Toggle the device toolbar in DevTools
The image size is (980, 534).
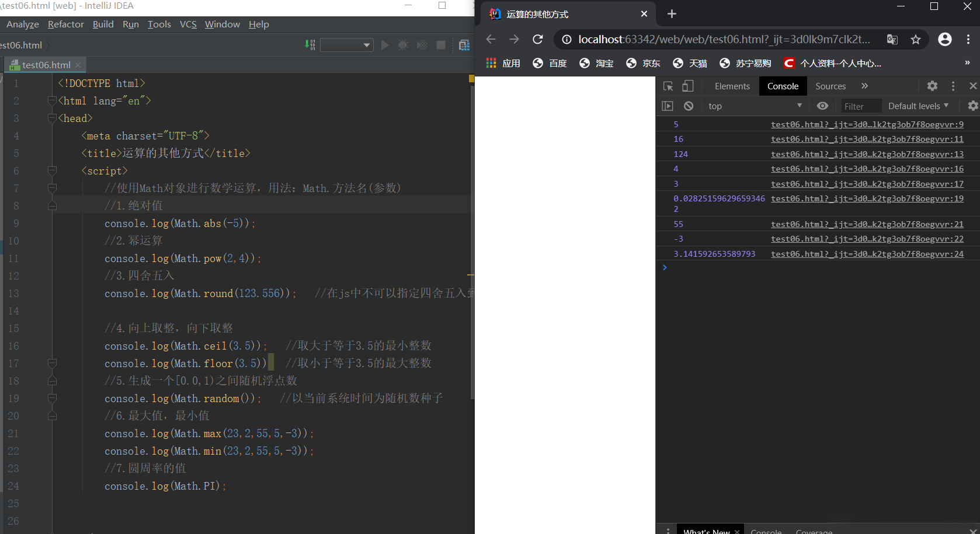688,86
